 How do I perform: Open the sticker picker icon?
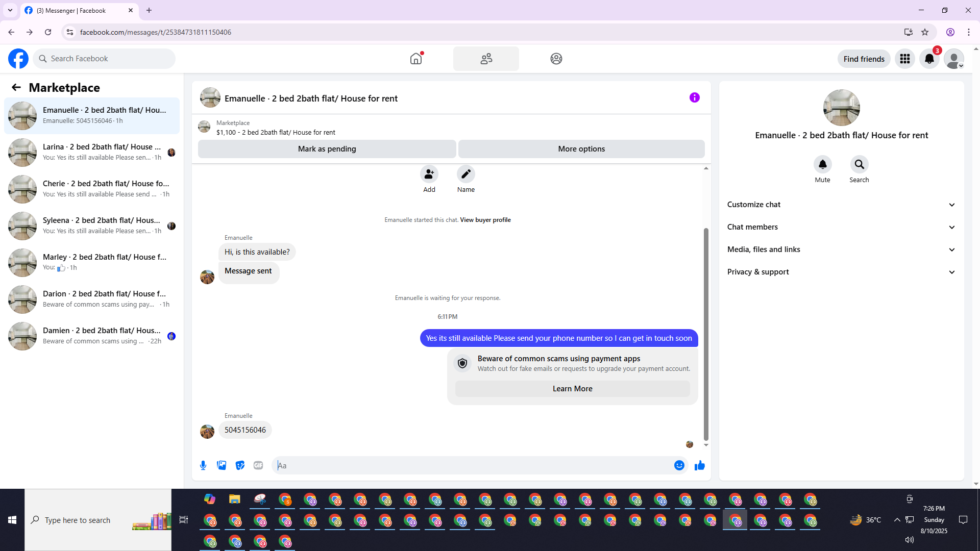[240, 465]
